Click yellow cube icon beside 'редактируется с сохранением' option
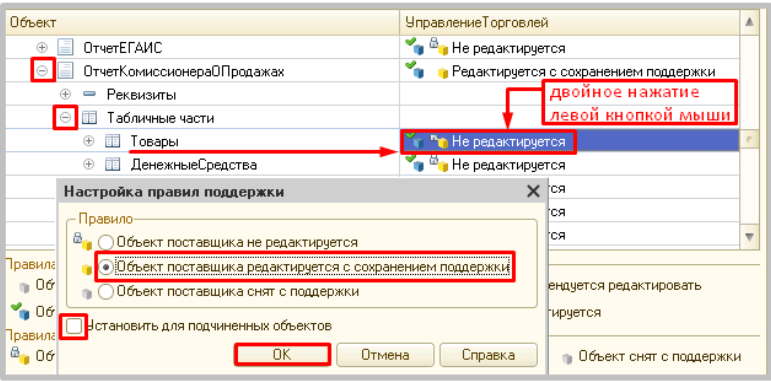Image resolution: width=771 pixels, height=381 pixels. (87, 268)
